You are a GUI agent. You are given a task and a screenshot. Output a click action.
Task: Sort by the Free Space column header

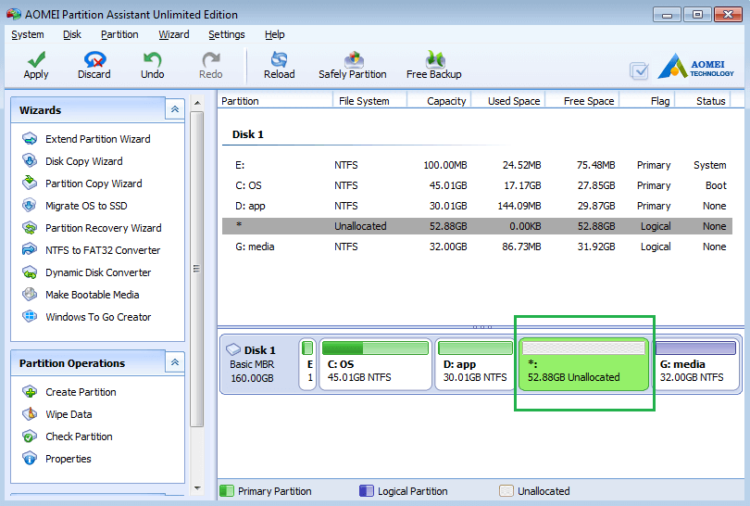coord(588,101)
